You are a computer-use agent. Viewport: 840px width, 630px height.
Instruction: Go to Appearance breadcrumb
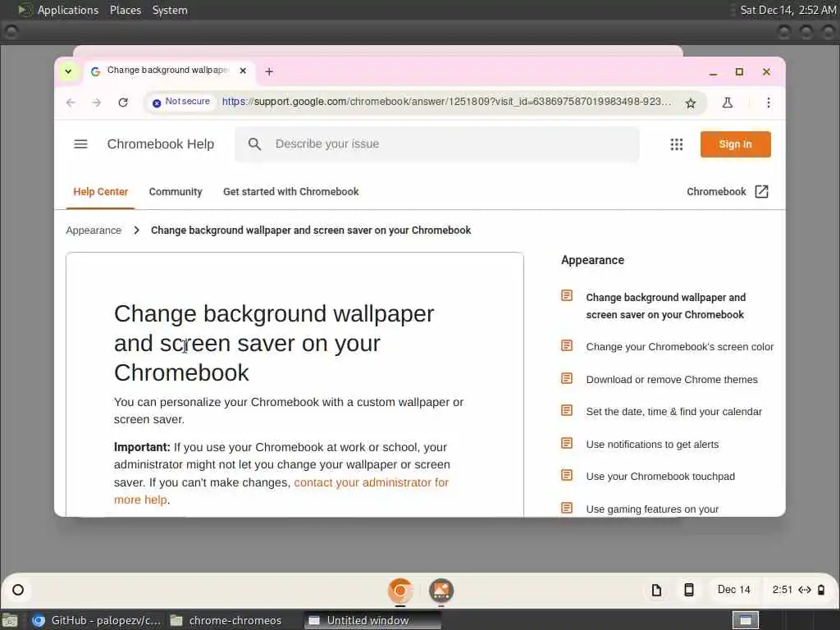click(94, 231)
